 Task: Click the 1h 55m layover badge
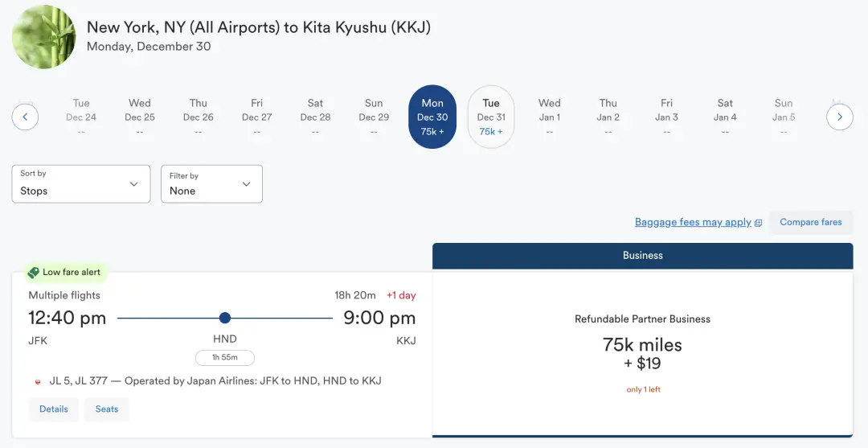pos(225,357)
